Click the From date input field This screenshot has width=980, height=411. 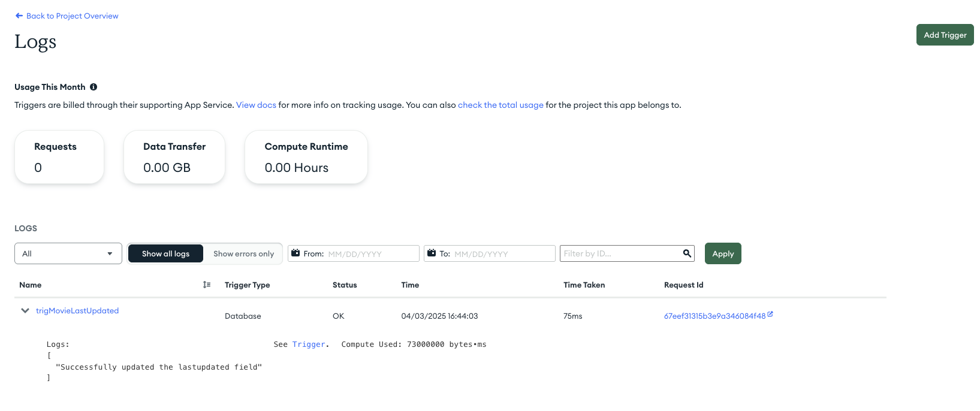tap(370, 254)
